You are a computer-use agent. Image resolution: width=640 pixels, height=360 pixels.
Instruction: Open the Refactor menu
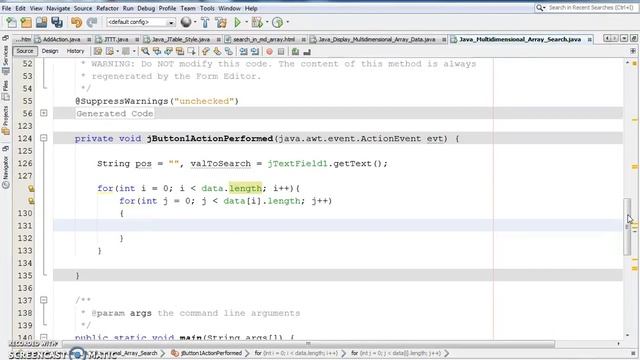pyautogui.click(x=107, y=8)
